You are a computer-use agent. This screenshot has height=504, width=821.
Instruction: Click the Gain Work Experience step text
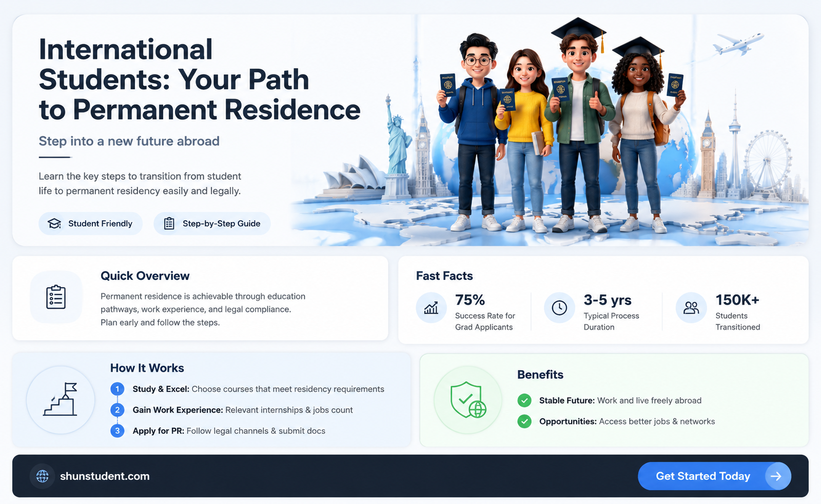click(x=243, y=410)
